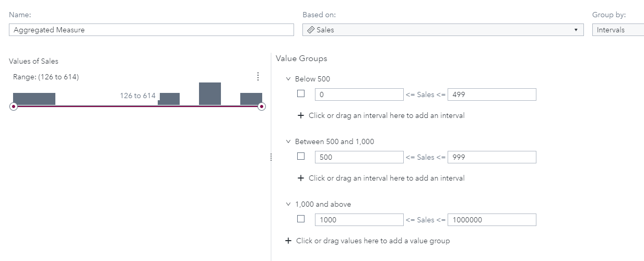The width and height of the screenshot is (644, 261).
Task: Tick the checkbox for the 1000 to 1000000 interval
Action: pos(301,219)
